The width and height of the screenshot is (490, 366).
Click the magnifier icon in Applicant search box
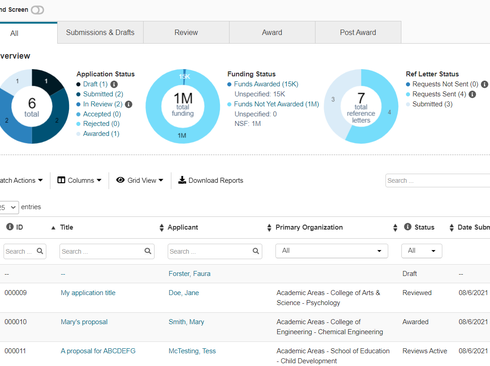tap(256, 251)
